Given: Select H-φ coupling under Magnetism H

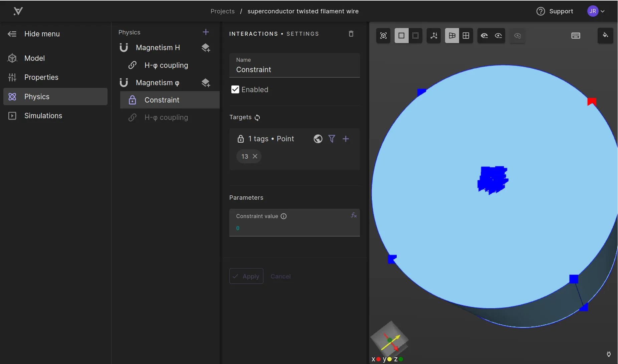Looking at the screenshot, I should [x=166, y=65].
